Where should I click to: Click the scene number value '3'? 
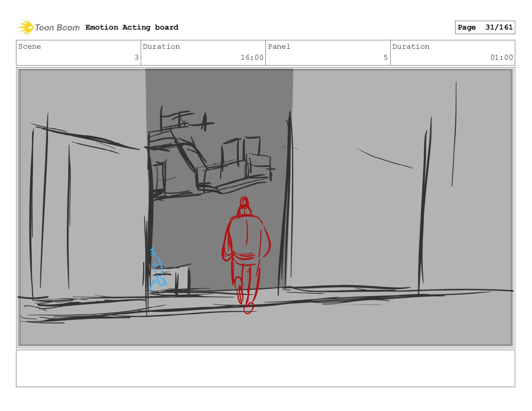pyautogui.click(x=136, y=57)
